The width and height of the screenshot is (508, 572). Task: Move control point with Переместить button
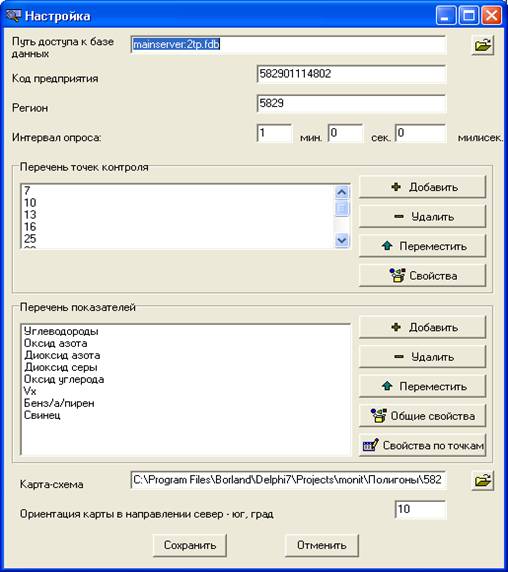click(422, 246)
